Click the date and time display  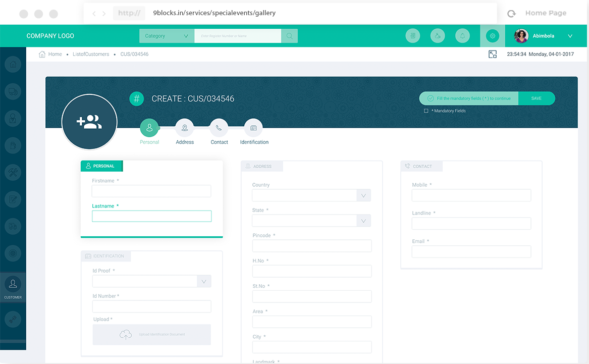[x=540, y=54]
